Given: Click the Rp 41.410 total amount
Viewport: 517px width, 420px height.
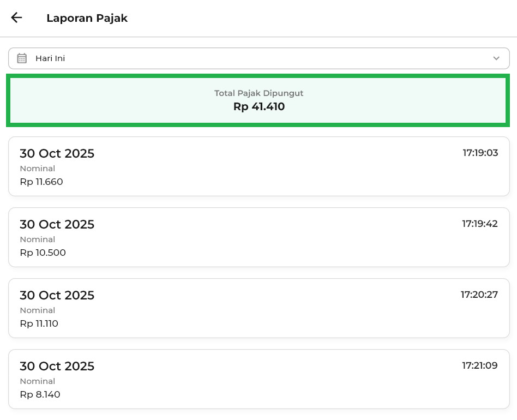Looking at the screenshot, I should (259, 107).
